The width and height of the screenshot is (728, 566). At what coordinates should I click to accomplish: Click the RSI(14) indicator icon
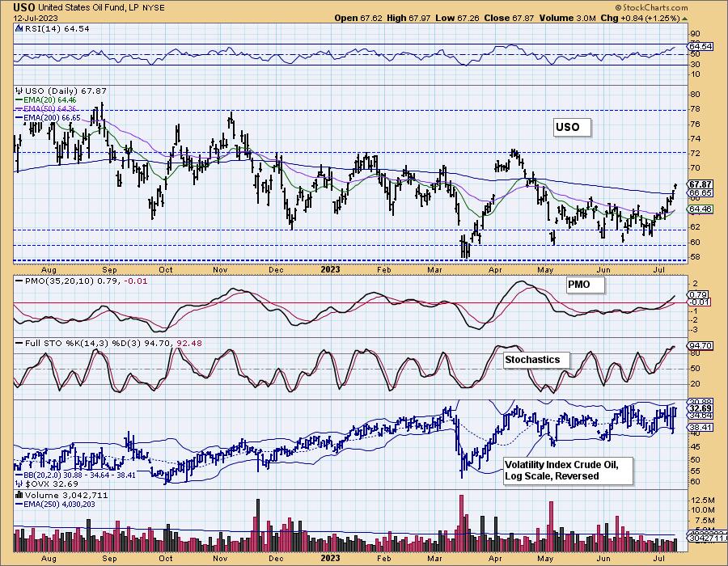click(19, 29)
